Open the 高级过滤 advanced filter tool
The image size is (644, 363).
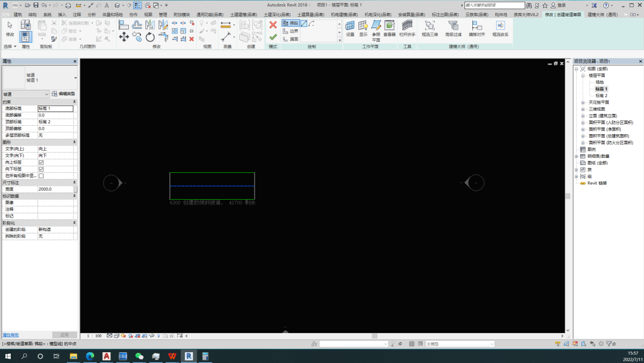coord(453,29)
